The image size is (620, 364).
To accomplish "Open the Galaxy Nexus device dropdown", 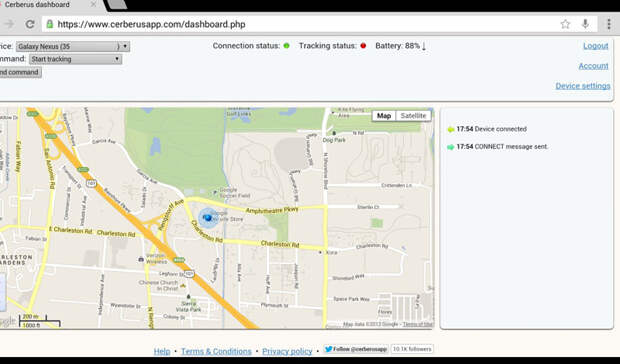I will tap(73, 47).
